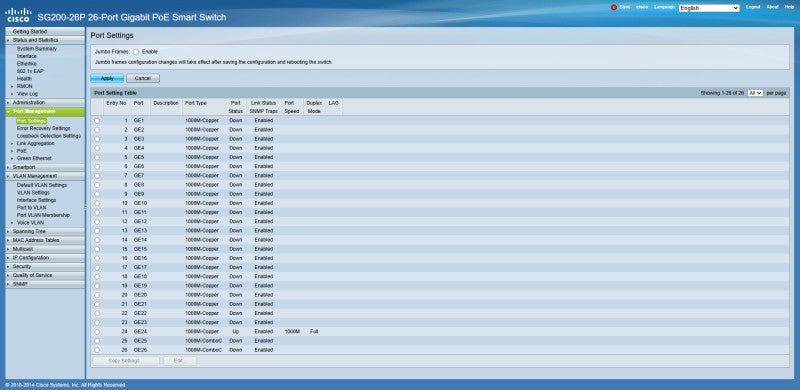Select the radio button for port GE10
This screenshot has width=800, height=390.
pos(97,203)
